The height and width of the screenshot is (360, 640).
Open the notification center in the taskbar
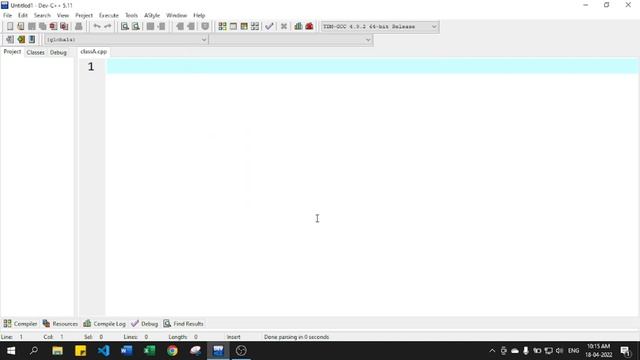click(x=625, y=351)
